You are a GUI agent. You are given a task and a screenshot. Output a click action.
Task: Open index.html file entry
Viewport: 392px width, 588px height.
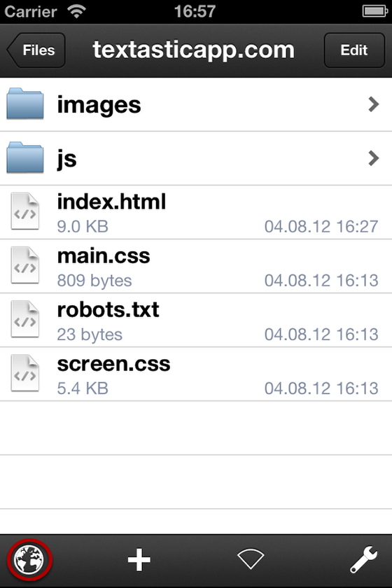pyautogui.click(x=196, y=212)
